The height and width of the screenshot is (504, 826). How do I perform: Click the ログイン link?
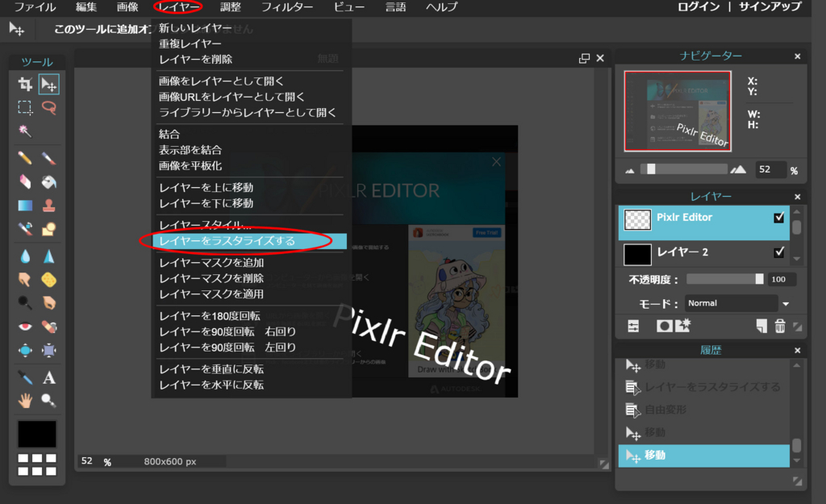click(699, 6)
